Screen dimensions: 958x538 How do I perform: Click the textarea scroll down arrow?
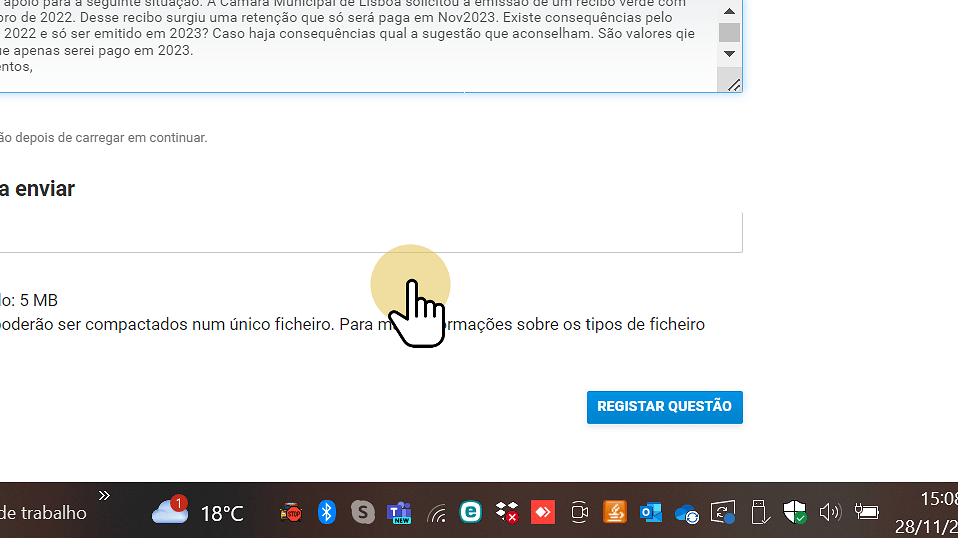click(729, 54)
